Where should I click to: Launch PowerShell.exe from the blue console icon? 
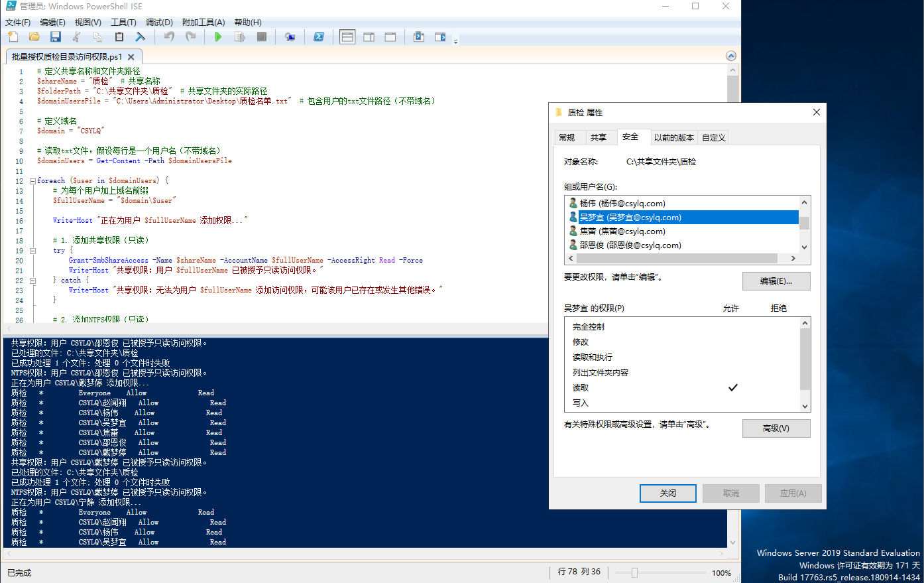tap(319, 37)
